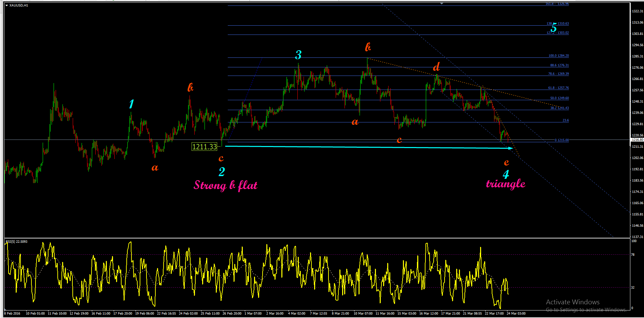644x318 pixels.
Task: Select the pink 'triangle' text label
Action: click(x=506, y=184)
